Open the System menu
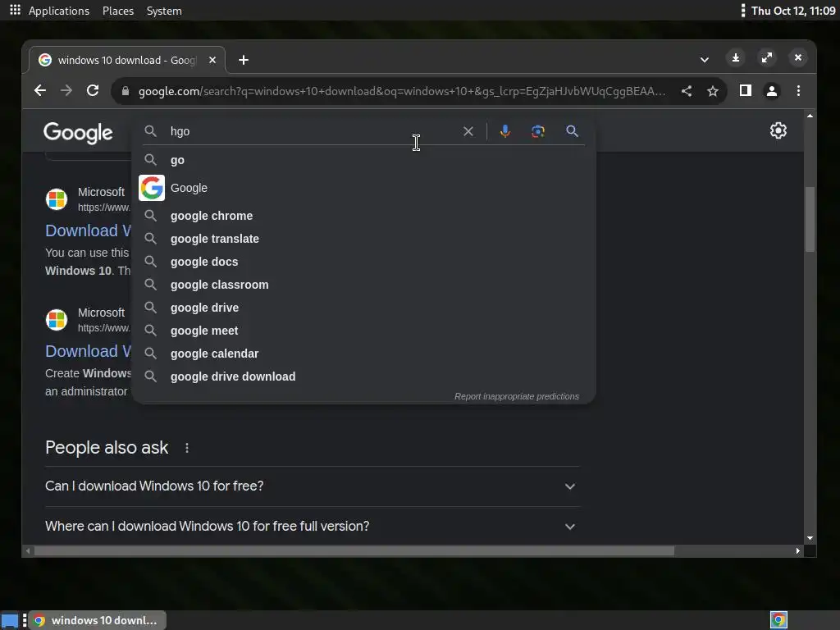The image size is (840, 630). 164,11
